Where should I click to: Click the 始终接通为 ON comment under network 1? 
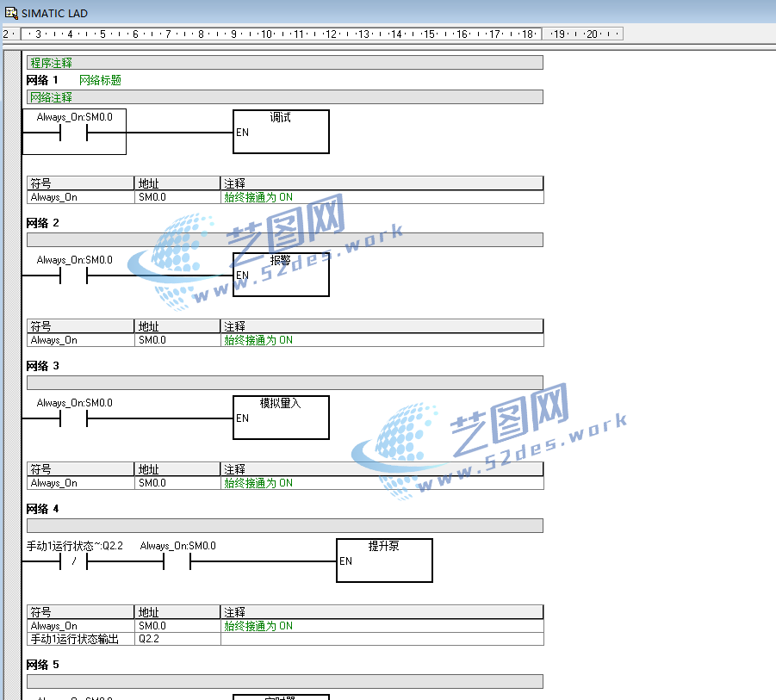(258, 197)
